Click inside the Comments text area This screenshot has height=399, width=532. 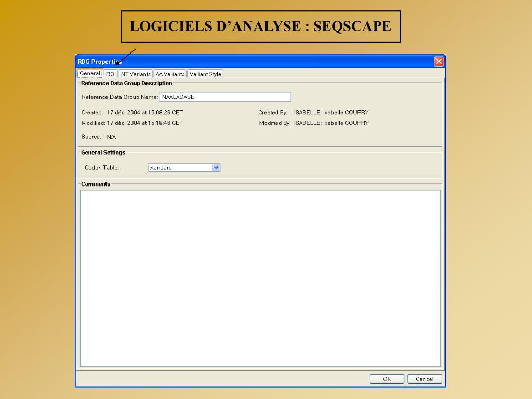[260, 278]
